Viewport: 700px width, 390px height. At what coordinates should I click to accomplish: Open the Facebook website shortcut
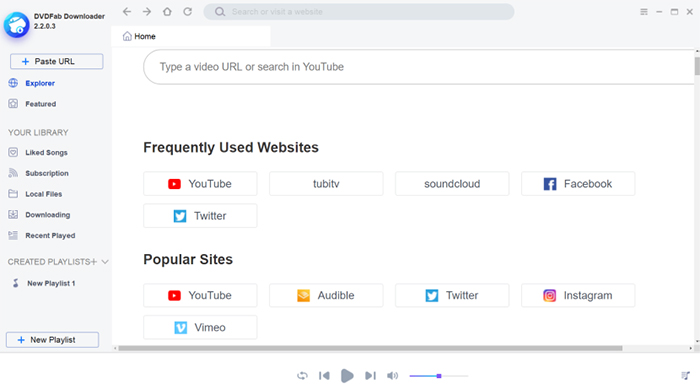coord(578,184)
